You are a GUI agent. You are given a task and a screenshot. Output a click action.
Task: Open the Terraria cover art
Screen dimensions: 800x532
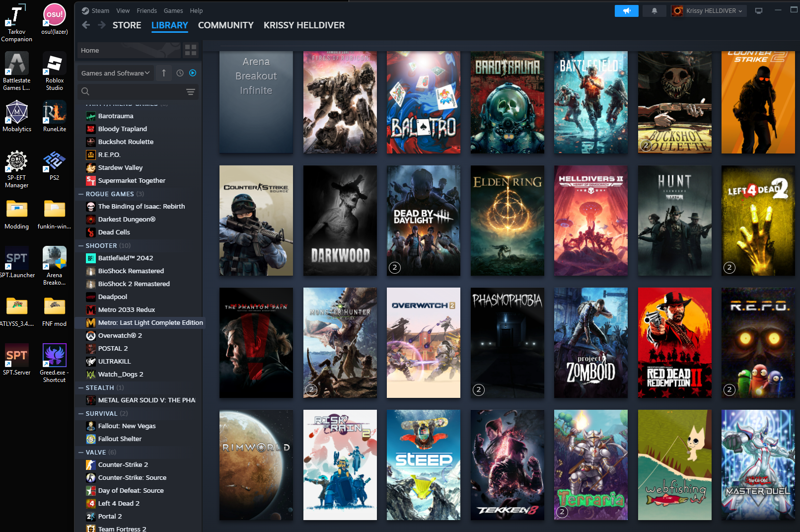pos(591,465)
